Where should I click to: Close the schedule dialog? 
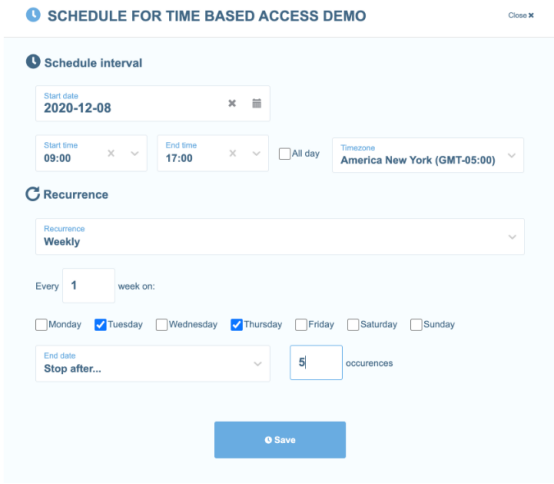coord(521,15)
